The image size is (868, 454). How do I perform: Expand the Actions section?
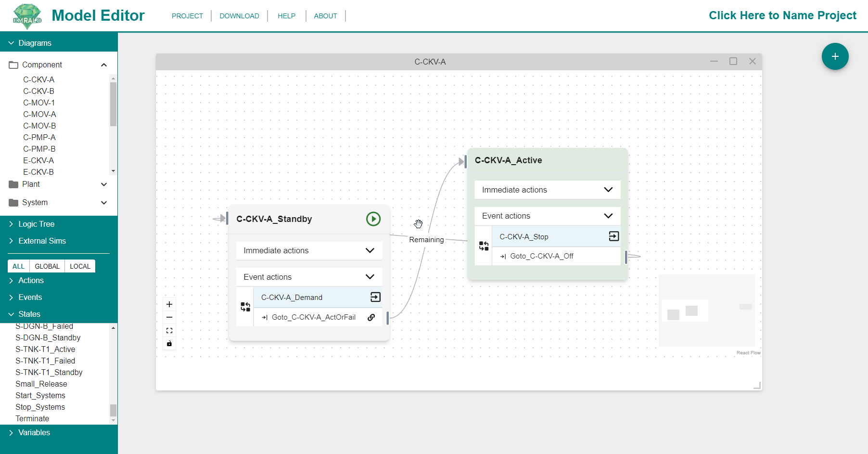(11, 280)
